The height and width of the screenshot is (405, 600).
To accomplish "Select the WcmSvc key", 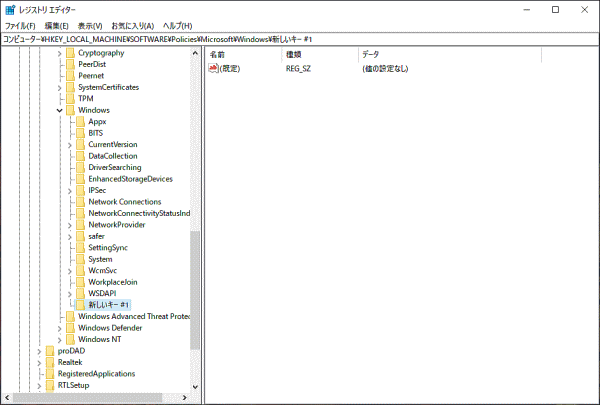I will (x=103, y=271).
